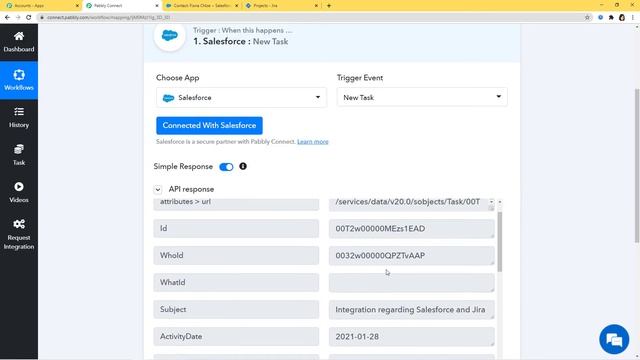Open the Chrome three-dot menu

[x=633, y=18]
